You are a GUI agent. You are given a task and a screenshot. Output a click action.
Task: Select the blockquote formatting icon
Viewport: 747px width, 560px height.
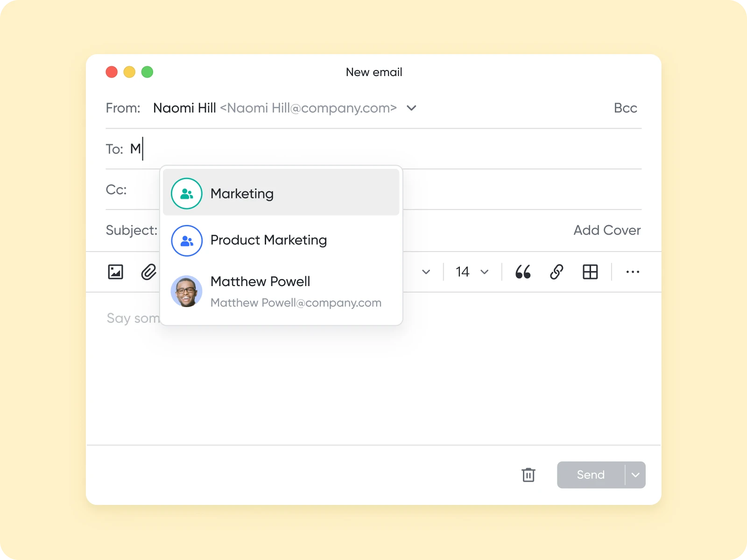[x=522, y=272]
